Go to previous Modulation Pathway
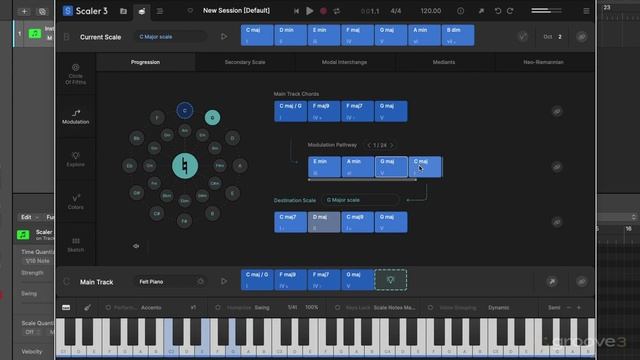640x360 pixels. point(369,145)
